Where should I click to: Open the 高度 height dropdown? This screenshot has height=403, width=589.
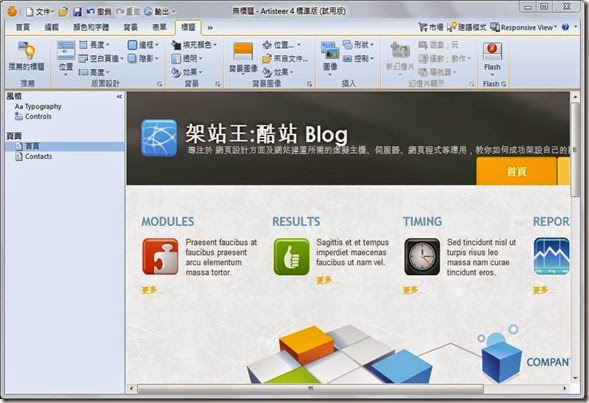(94, 72)
